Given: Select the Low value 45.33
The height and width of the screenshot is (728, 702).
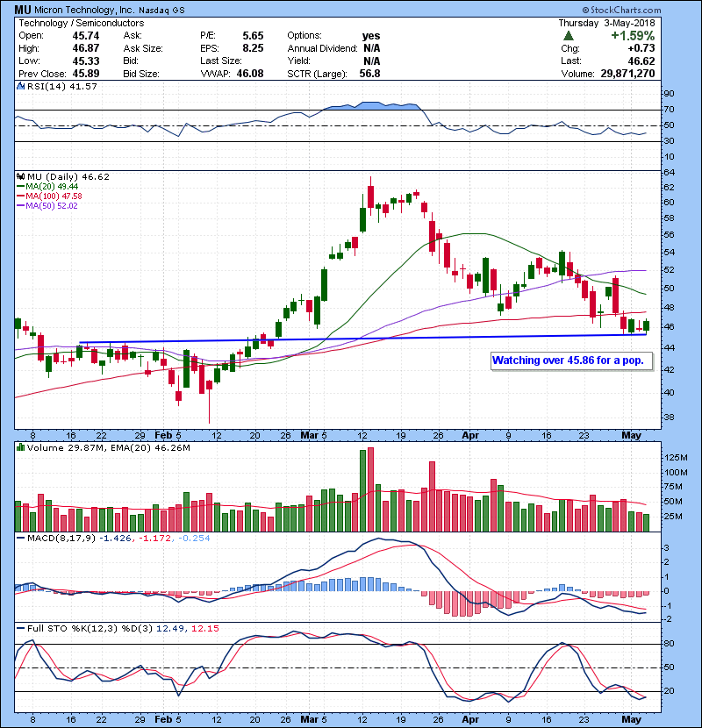Looking at the screenshot, I should pos(86,61).
